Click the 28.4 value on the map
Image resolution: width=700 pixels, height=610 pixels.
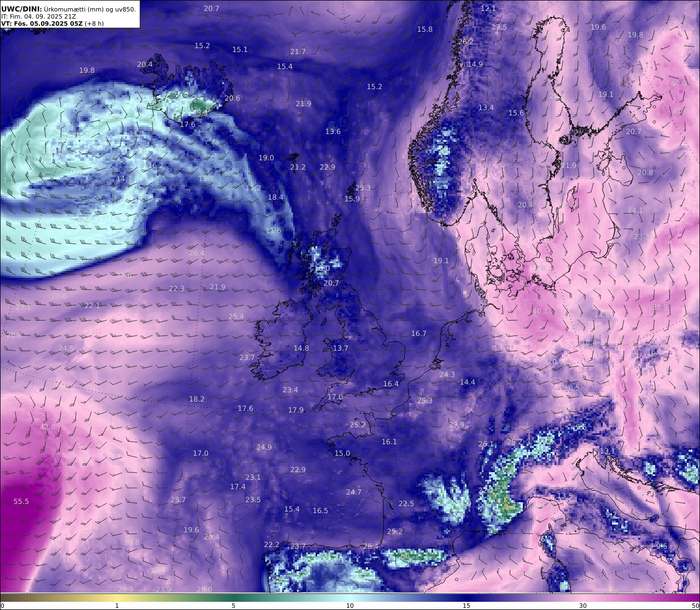212,537
